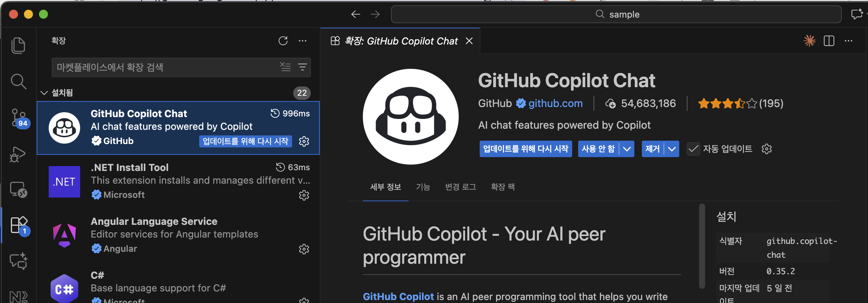Select Angular Language Service extension
The image size is (868, 303).
click(178, 236)
